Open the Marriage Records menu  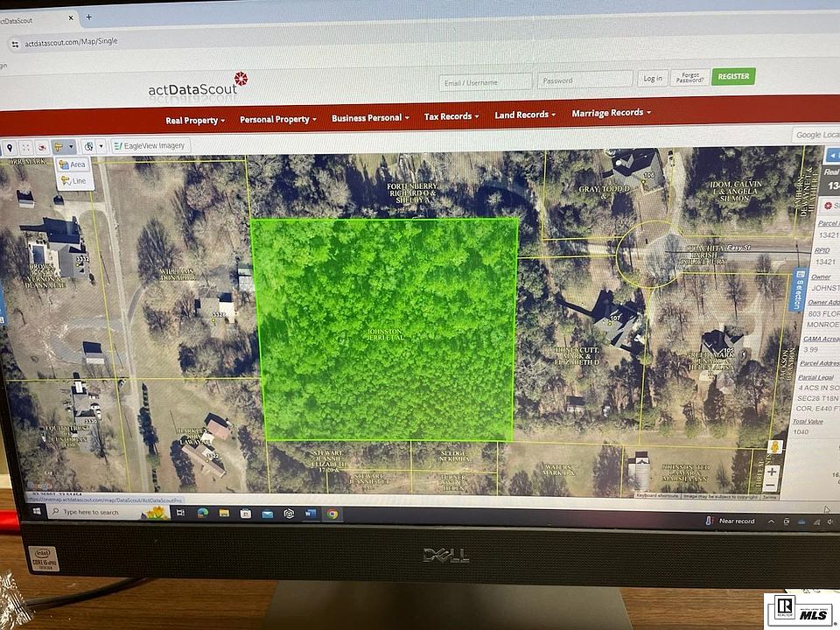tap(611, 113)
